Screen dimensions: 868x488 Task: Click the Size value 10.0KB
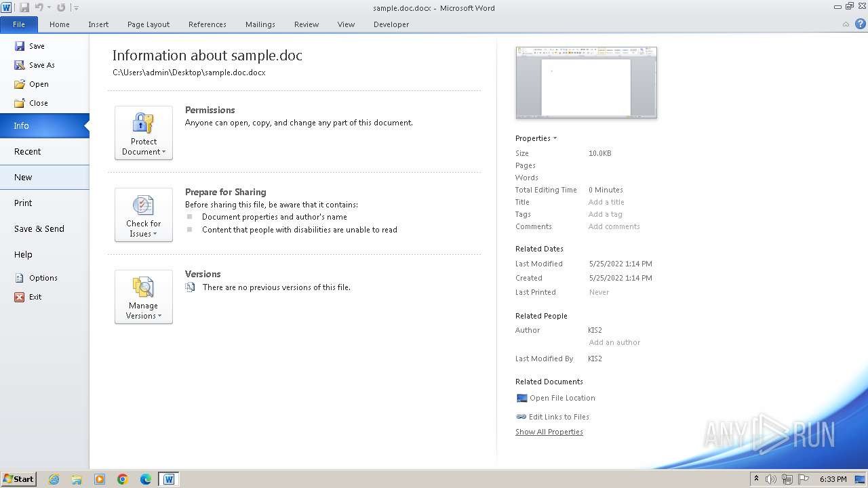599,153
